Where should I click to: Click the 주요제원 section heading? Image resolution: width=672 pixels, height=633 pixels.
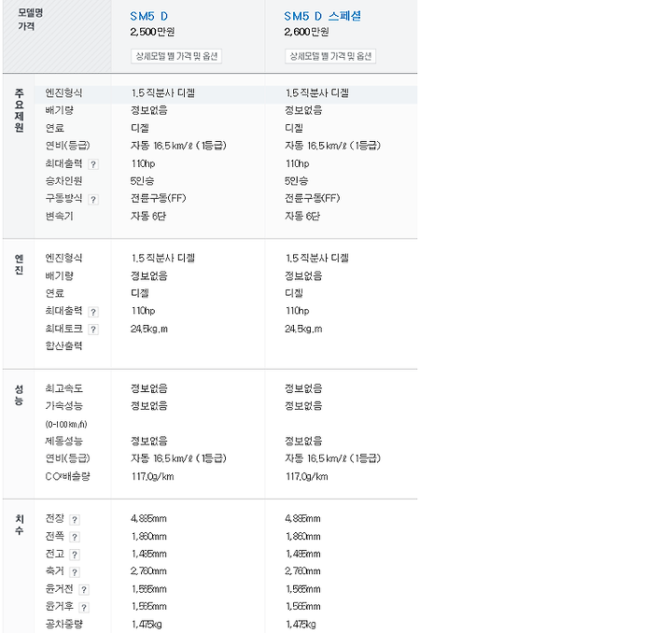point(19,110)
